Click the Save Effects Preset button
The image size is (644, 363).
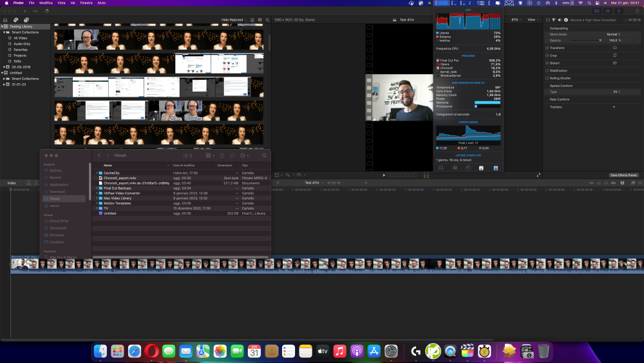pyautogui.click(x=623, y=175)
